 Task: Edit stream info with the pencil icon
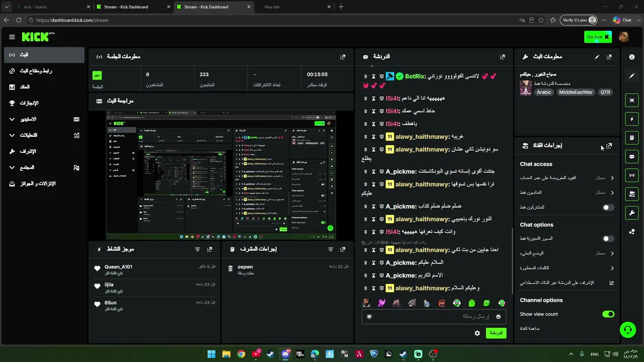(597, 57)
